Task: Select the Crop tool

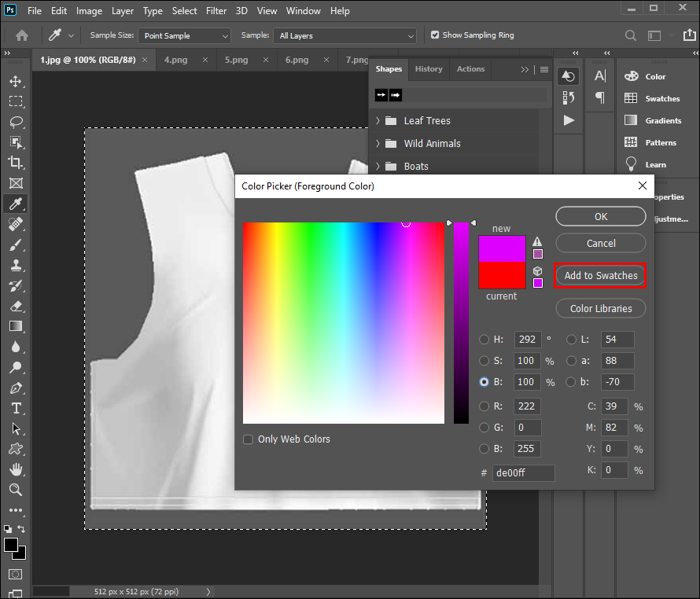Action: pyautogui.click(x=16, y=163)
